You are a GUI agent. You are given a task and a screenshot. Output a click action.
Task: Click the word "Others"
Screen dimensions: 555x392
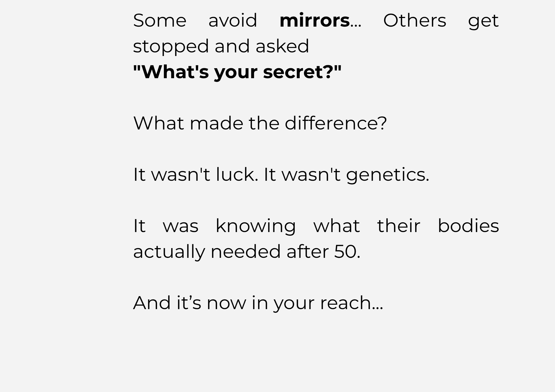tap(415, 21)
